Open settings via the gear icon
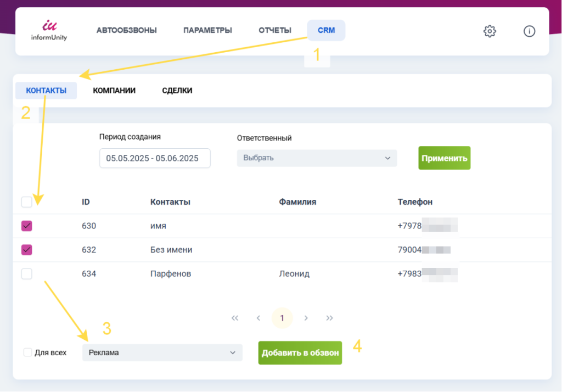 (490, 31)
